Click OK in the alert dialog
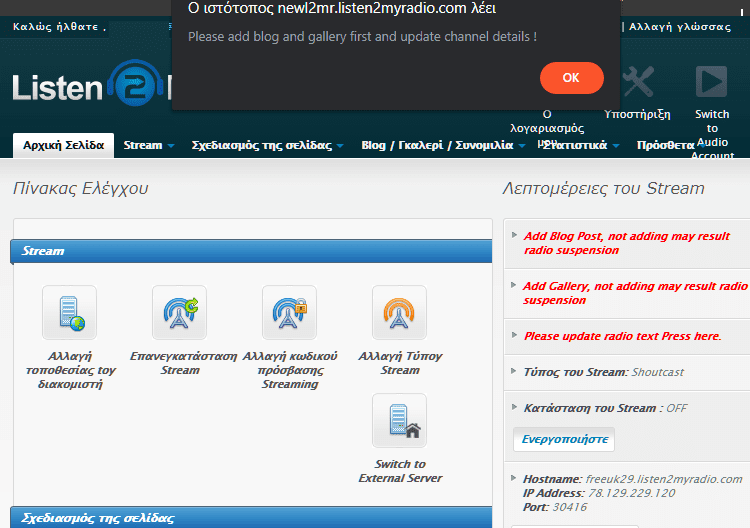Screen dimensions: 750x528 (572, 78)
